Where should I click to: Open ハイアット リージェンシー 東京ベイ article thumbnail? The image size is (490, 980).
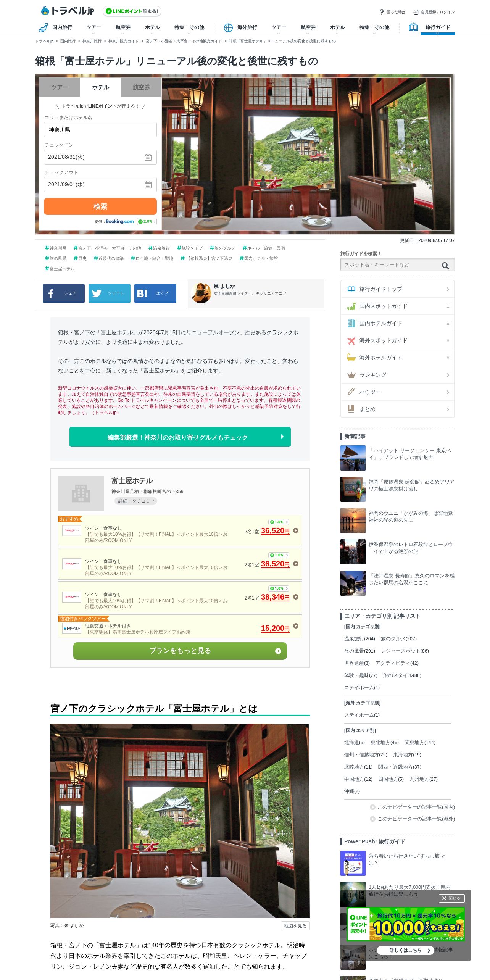[353, 458]
